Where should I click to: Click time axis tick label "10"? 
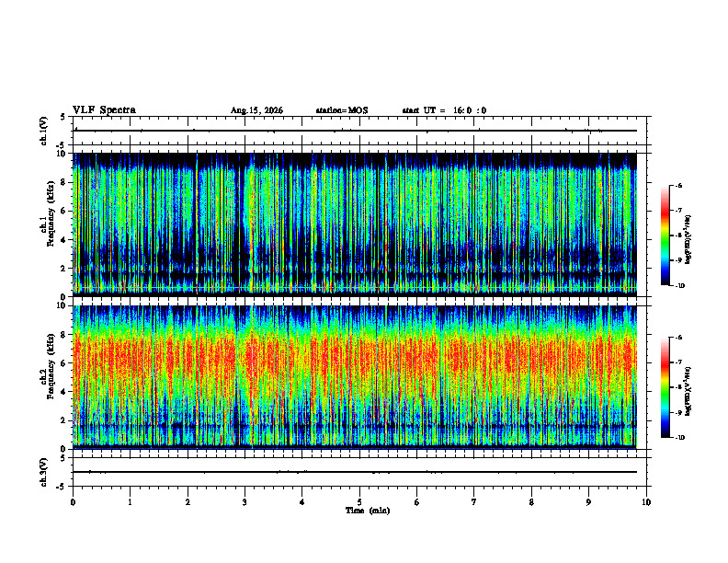pos(646,502)
